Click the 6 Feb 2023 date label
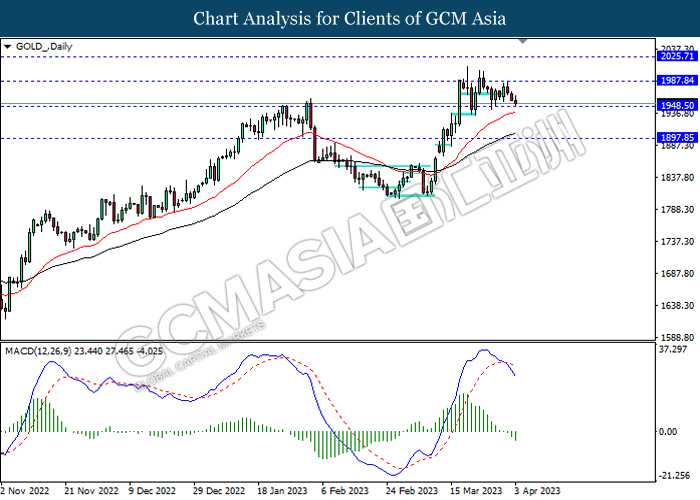This screenshot has width=700, height=500. coord(345,491)
